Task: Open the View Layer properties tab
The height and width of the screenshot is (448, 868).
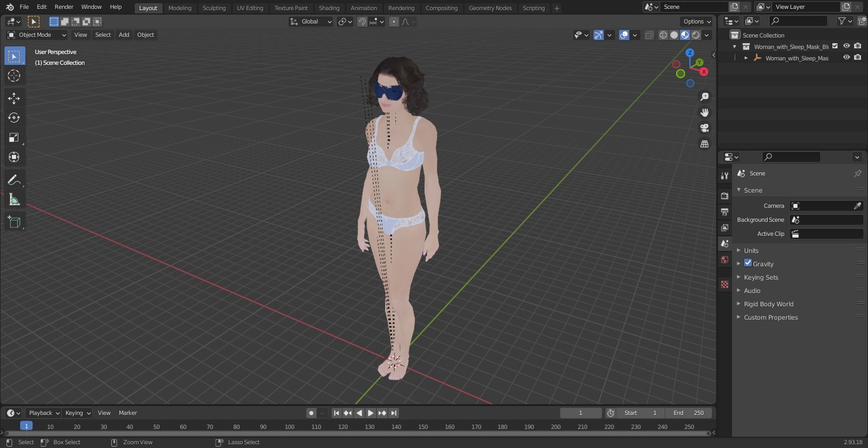Action: [x=724, y=227]
